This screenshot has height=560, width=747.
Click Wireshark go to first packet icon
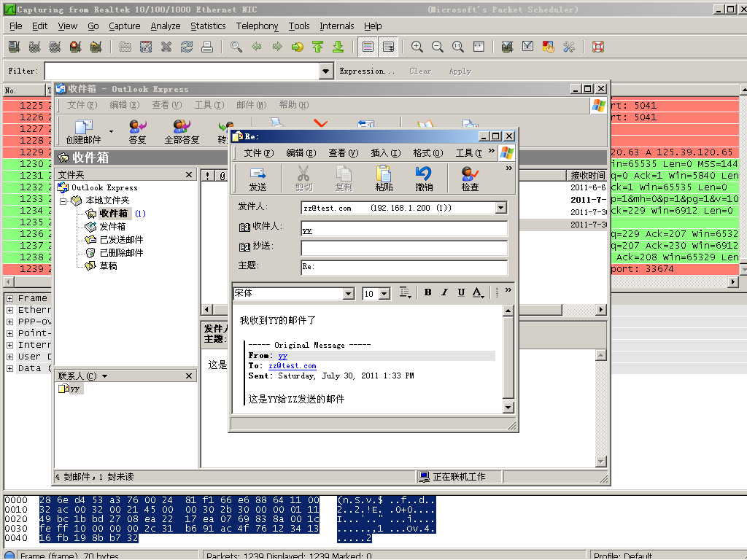[318, 46]
